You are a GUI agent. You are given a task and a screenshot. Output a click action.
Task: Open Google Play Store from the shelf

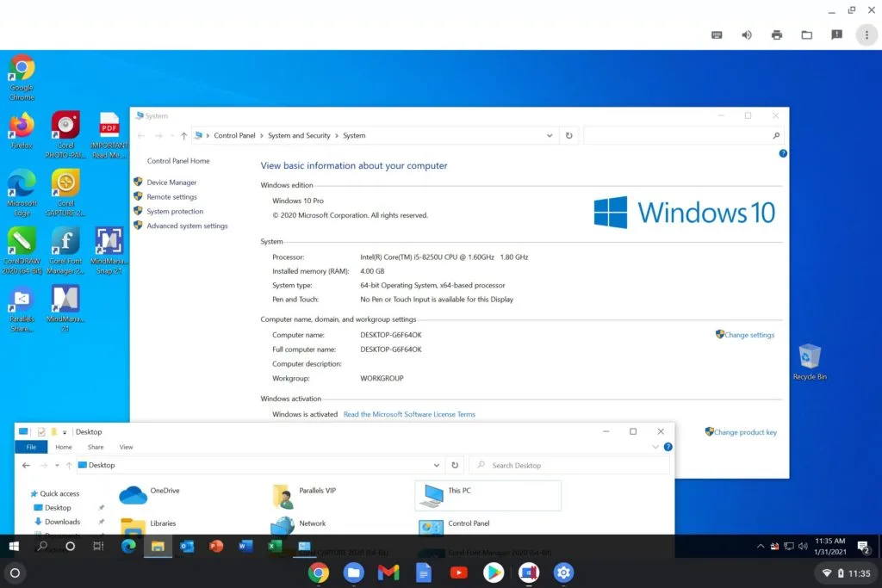click(x=494, y=572)
